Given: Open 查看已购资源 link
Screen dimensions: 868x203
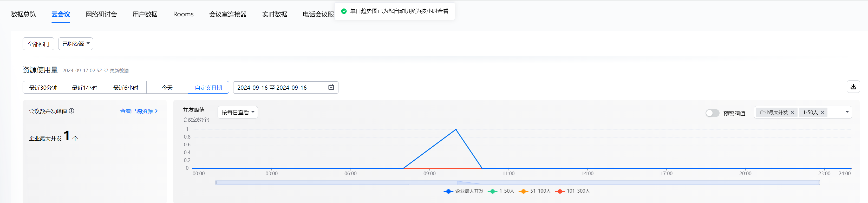Looking at the screenshot, I should [x=139, y=111].
